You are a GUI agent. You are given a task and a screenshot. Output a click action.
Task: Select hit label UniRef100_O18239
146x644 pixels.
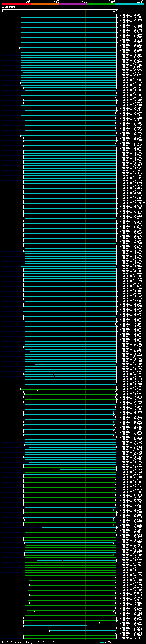(131, 278)
